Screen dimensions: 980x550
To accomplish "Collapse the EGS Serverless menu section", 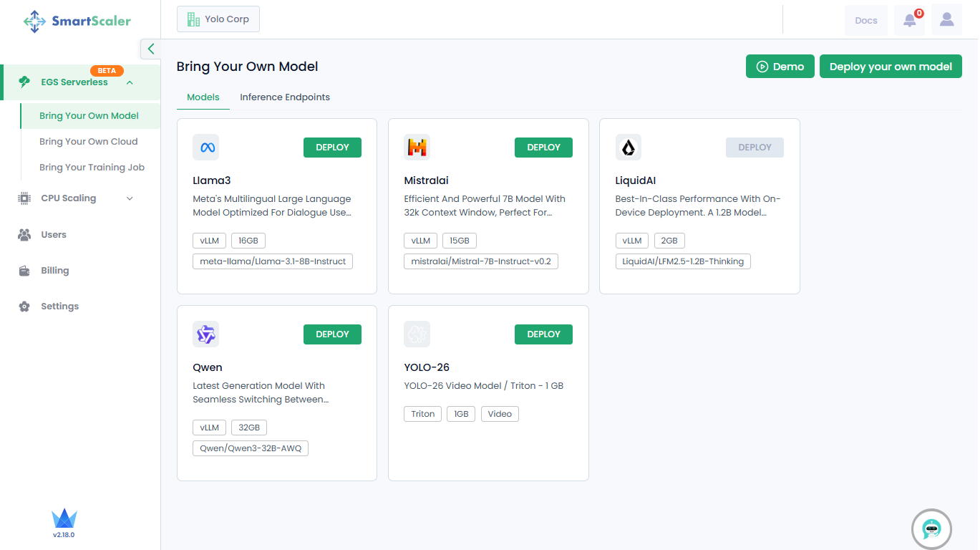I will (130, 82).
